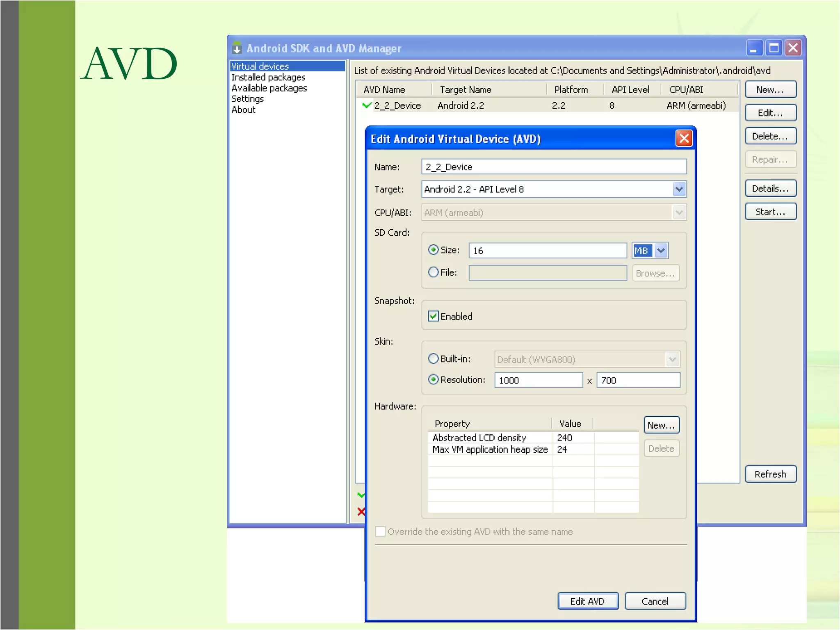This screenshot has width=840, height=630.
Task: Toggle the Snapshot Enabled checkbox
Action: pos(433,316)
